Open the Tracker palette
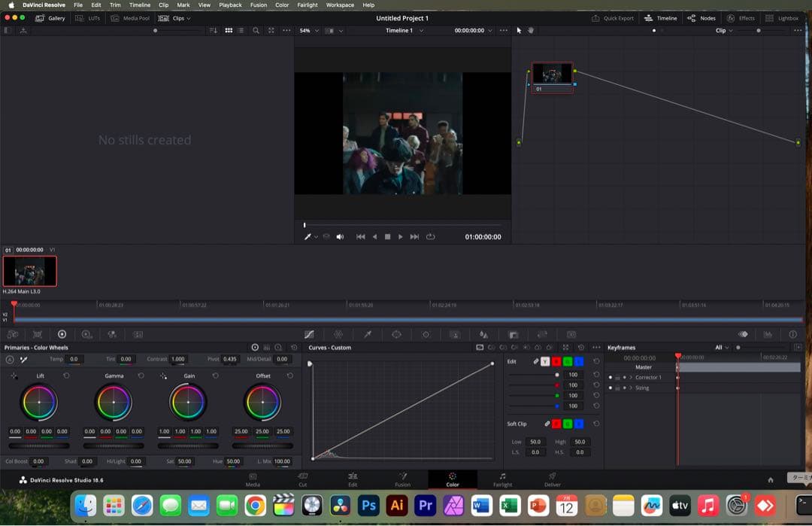Viewport: 812px width, 526px height. pyautogui.click(x=426, y=334)
